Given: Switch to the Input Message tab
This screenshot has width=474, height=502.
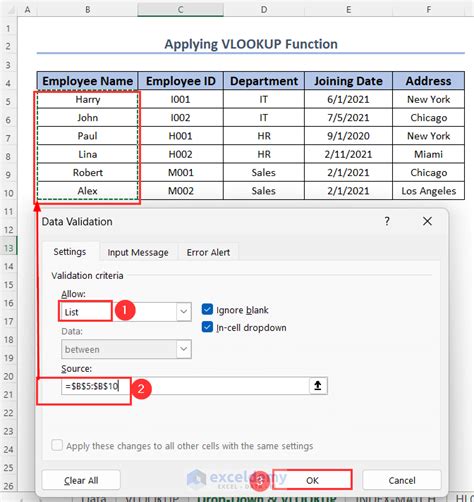Looking at the screenshot, I should (138, 252).
